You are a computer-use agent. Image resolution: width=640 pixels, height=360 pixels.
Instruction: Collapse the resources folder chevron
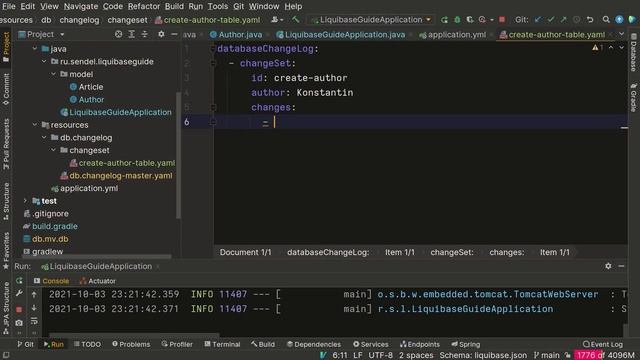coord(35,124)
